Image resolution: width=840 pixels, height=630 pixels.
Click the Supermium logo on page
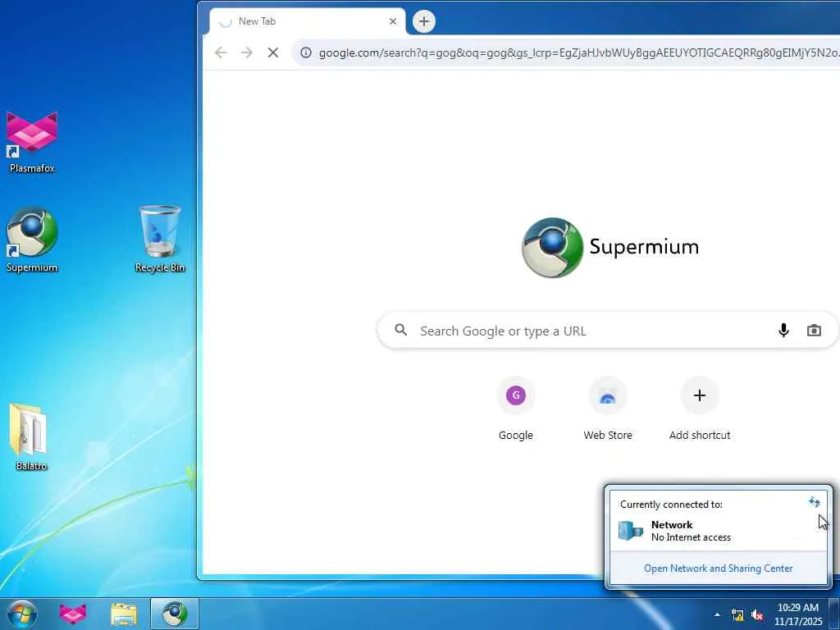click(552, 248)
